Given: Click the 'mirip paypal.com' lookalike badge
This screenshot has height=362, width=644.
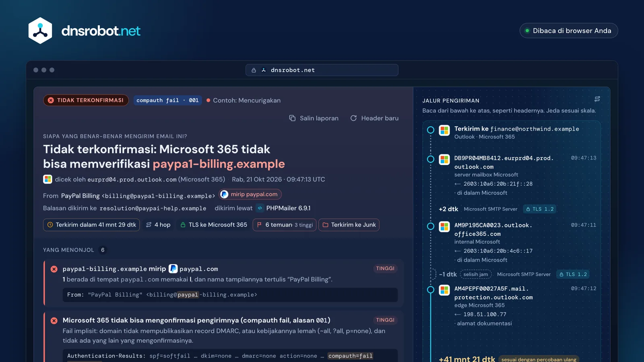Looking at the screenshot, I should point(250,194).
